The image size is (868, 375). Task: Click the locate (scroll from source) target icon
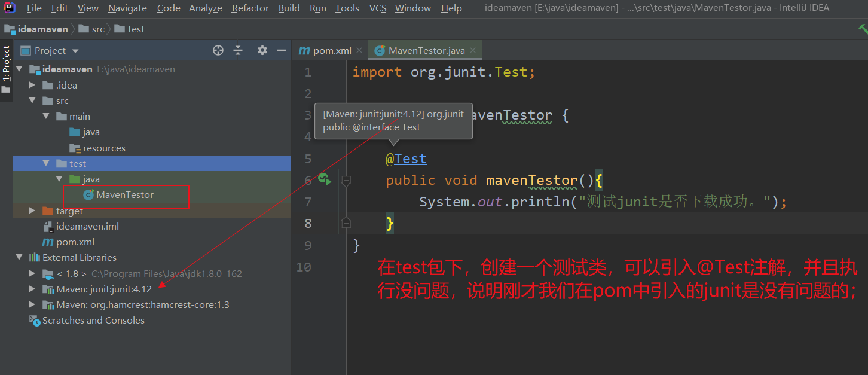coord(218,50)
